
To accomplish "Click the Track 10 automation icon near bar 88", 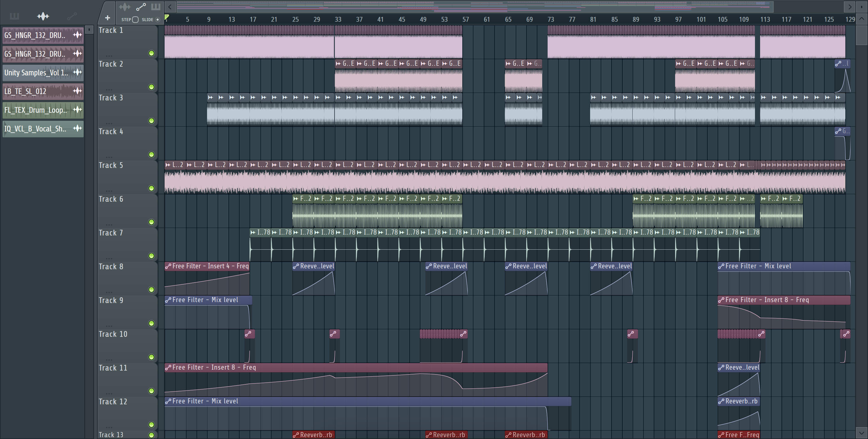I will (x=631, y=334).
